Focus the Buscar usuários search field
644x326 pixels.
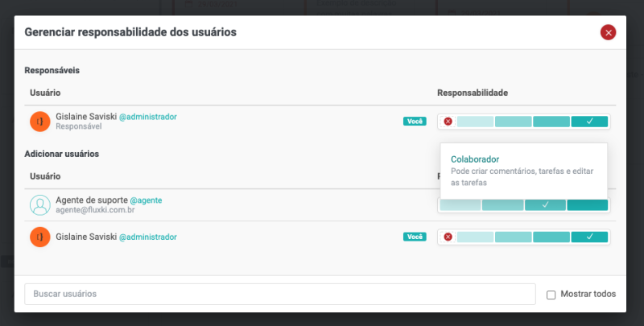(279, 294)
